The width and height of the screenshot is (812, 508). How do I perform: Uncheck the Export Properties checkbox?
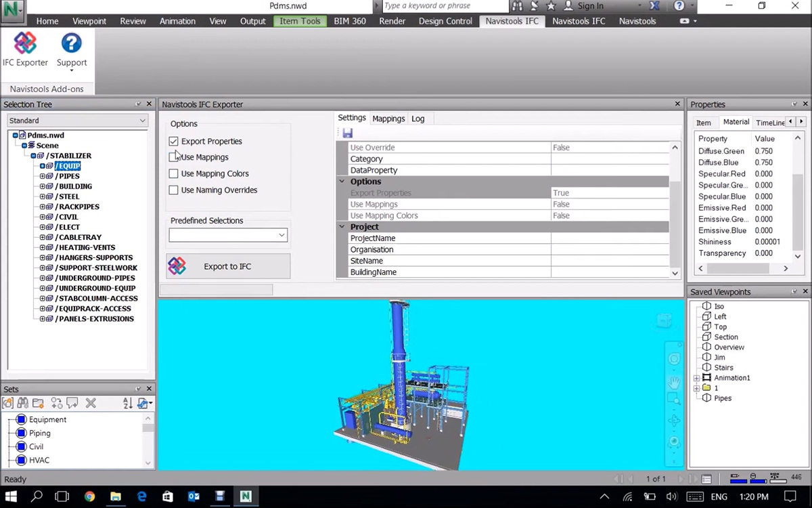pos(174,142)
